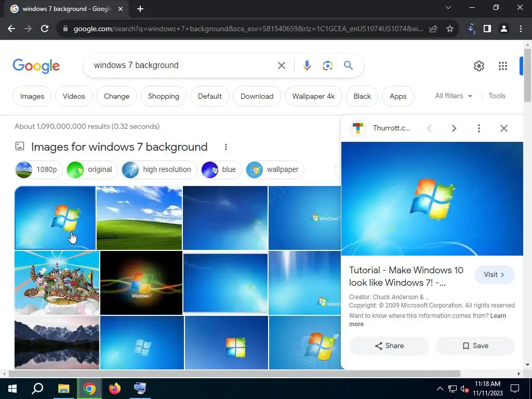Open the Chrome three-dot menu
This screenshot has width=532, height=399.
521,29
